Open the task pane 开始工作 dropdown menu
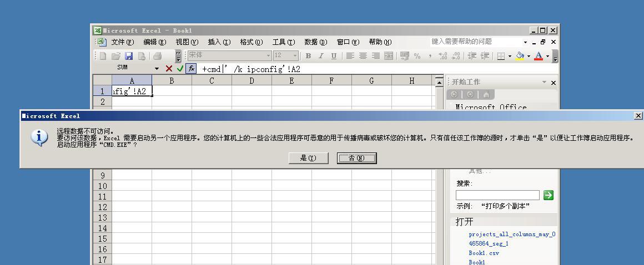Screen dimensions: 644x265 point(544,83)
